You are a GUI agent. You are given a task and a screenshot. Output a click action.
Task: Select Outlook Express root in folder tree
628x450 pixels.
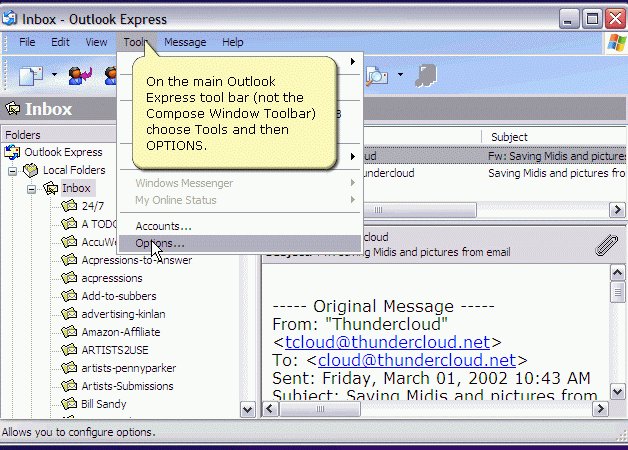[x=63, y=152]
